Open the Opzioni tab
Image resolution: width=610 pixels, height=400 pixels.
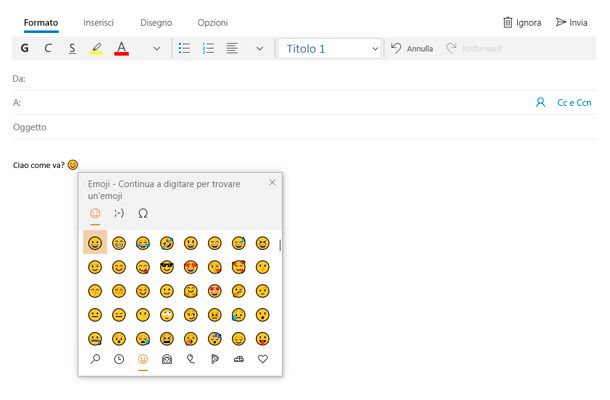(x=213, y=23)
